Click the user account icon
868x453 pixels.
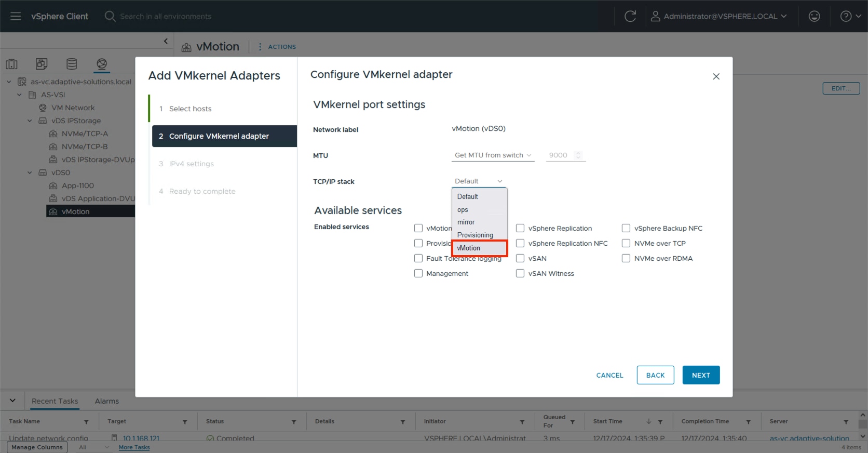click(655, 16)
